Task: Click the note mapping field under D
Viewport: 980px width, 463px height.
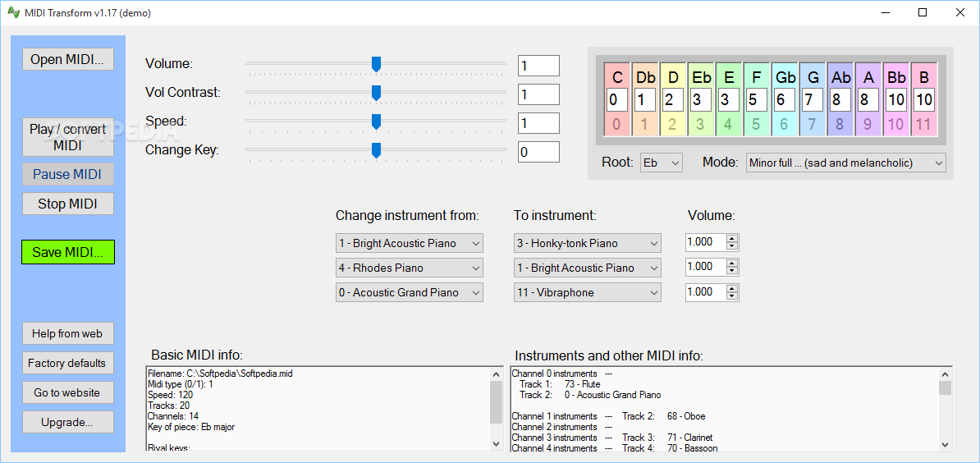Action: [x=673, y=99]
